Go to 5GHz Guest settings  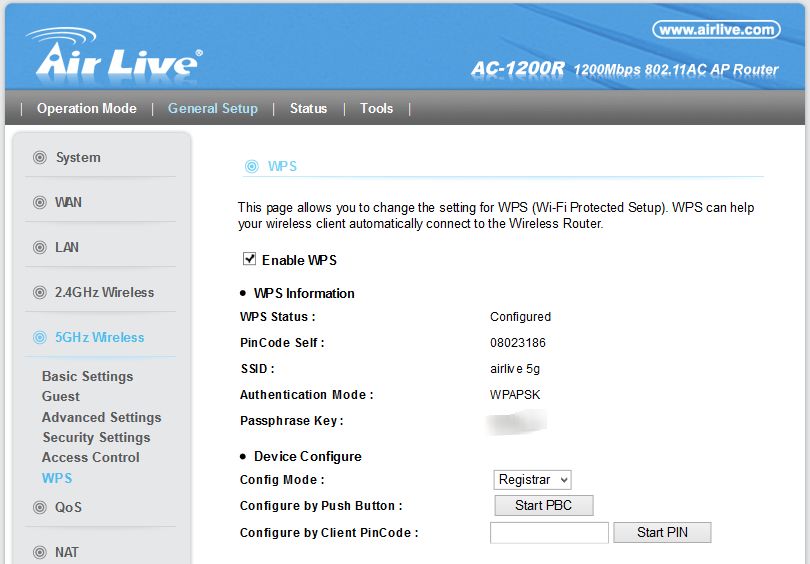coord(61,397)
